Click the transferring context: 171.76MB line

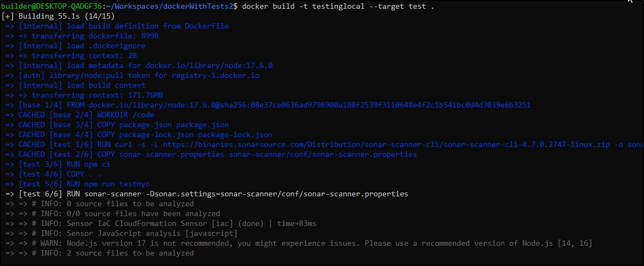tap(84, 95)
